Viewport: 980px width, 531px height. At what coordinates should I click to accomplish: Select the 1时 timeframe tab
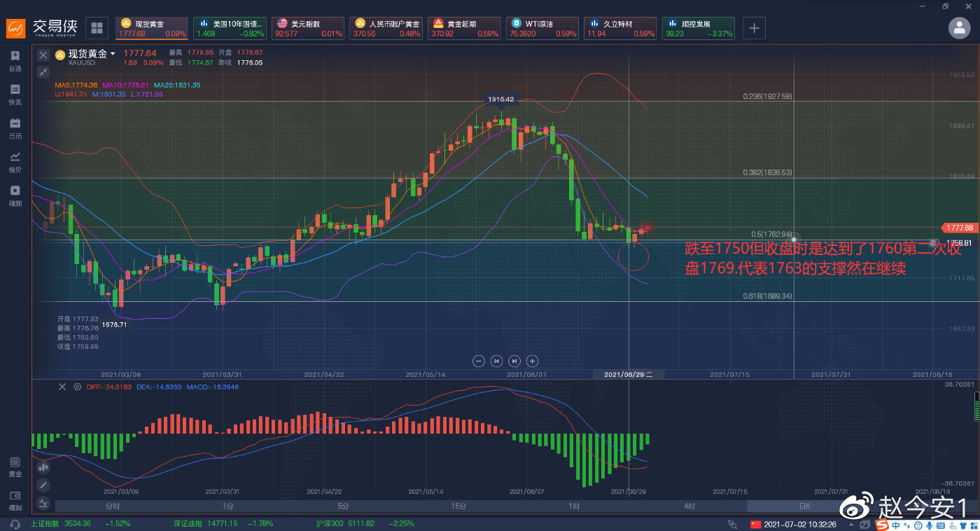tap(574, 506)
